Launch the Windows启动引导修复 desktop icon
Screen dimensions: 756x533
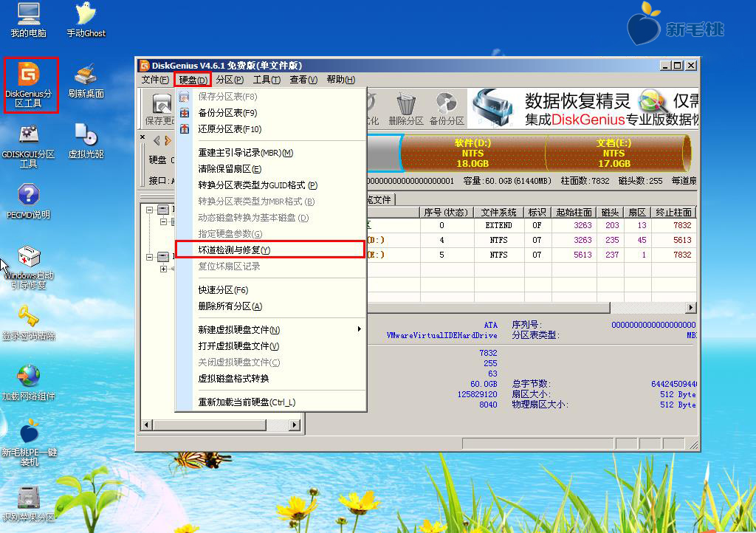click(29, 267)
